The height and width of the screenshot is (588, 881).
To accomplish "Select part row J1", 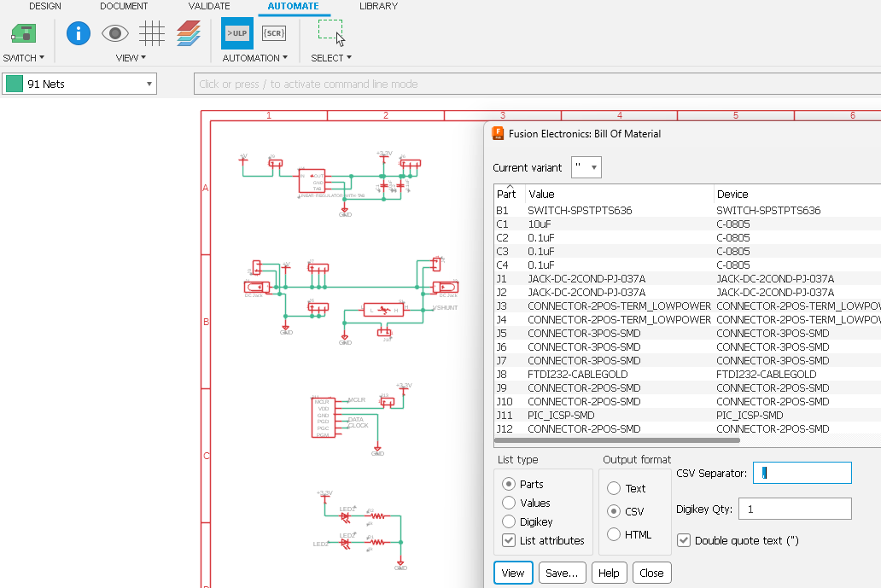I will point(688,278).
